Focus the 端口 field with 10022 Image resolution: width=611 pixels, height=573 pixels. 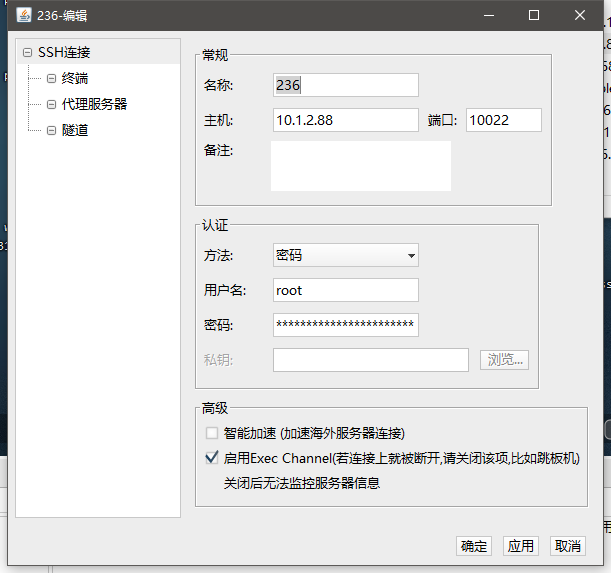503,120
